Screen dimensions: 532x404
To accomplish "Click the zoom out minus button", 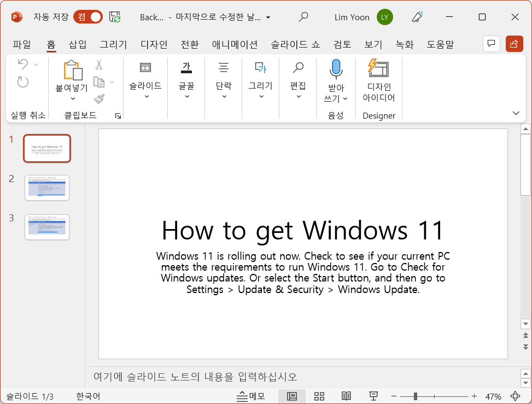I will [x=394, y=396].
